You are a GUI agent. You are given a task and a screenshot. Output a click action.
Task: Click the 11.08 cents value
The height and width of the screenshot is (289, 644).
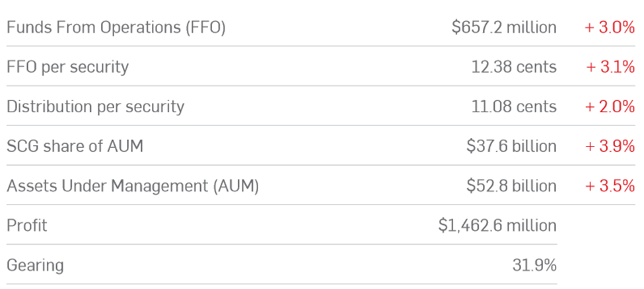[x=514, y=107]
